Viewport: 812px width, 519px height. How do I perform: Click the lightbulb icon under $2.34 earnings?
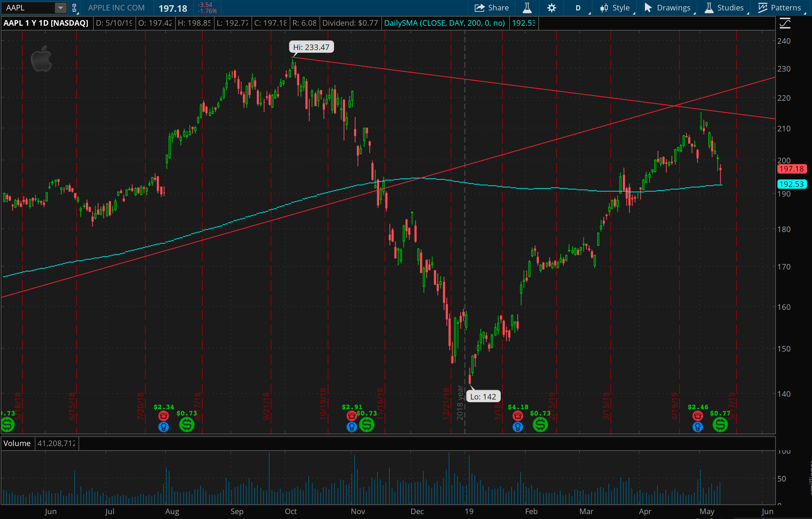coord(164,427)
